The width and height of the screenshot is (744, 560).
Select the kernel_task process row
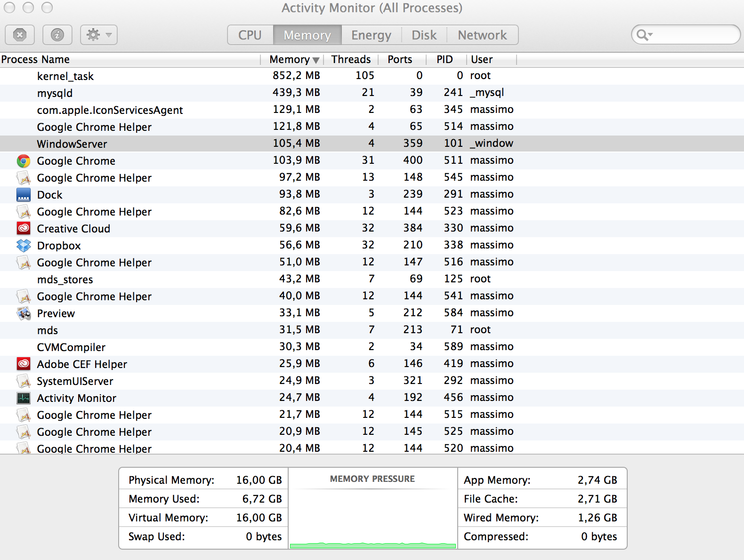coord(372,76)
